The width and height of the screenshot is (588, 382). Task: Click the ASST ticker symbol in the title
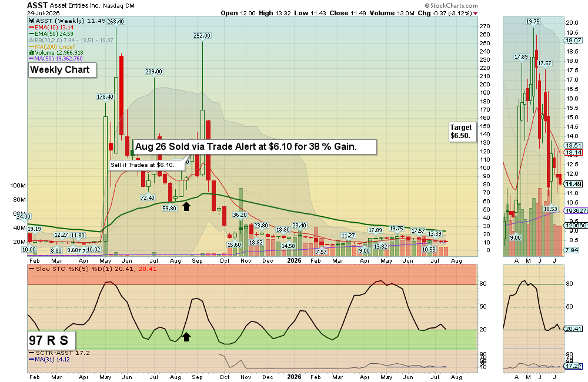37,5
